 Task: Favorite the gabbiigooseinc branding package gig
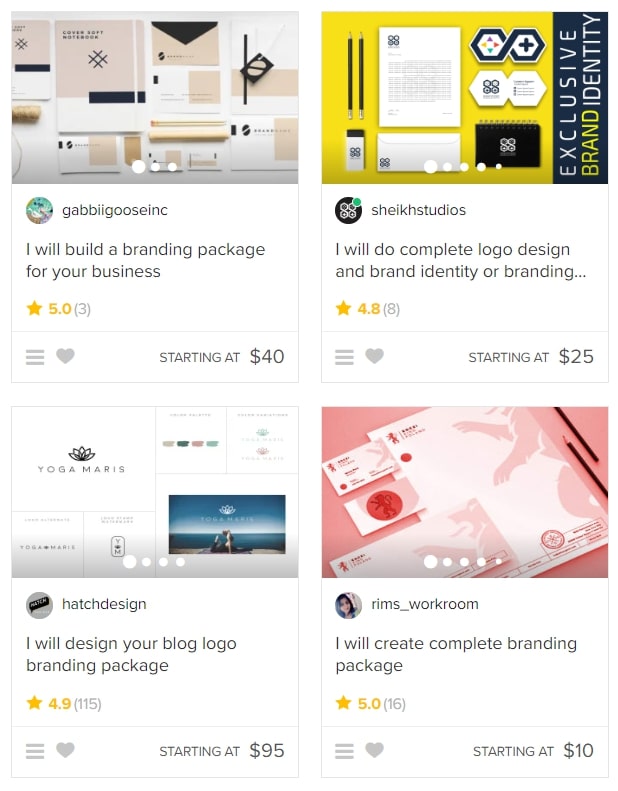(65, 356)
